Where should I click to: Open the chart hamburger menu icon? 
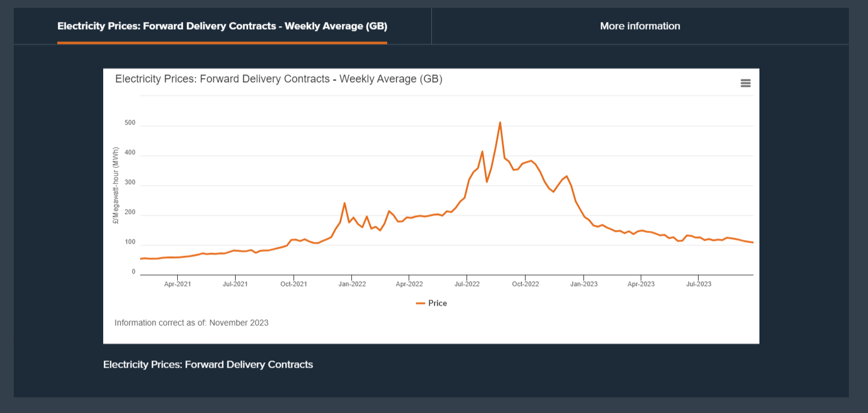click(745, 83)
